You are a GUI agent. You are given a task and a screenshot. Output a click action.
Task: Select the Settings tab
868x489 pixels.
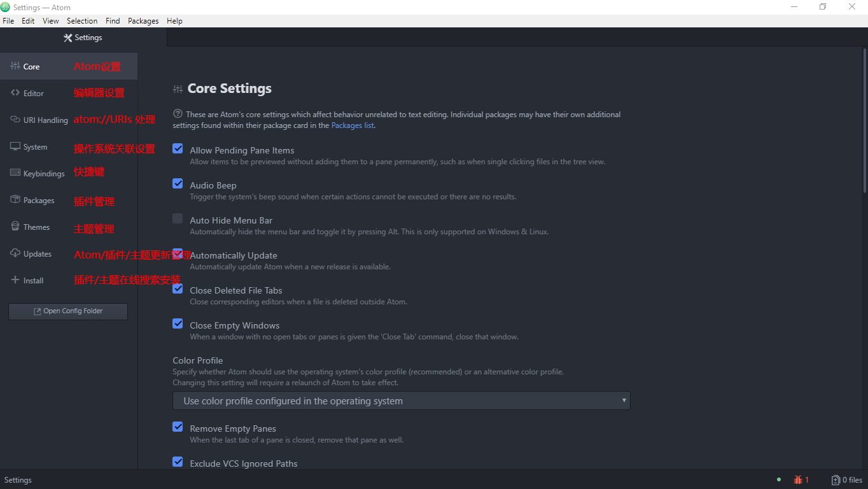coord(83,38)
